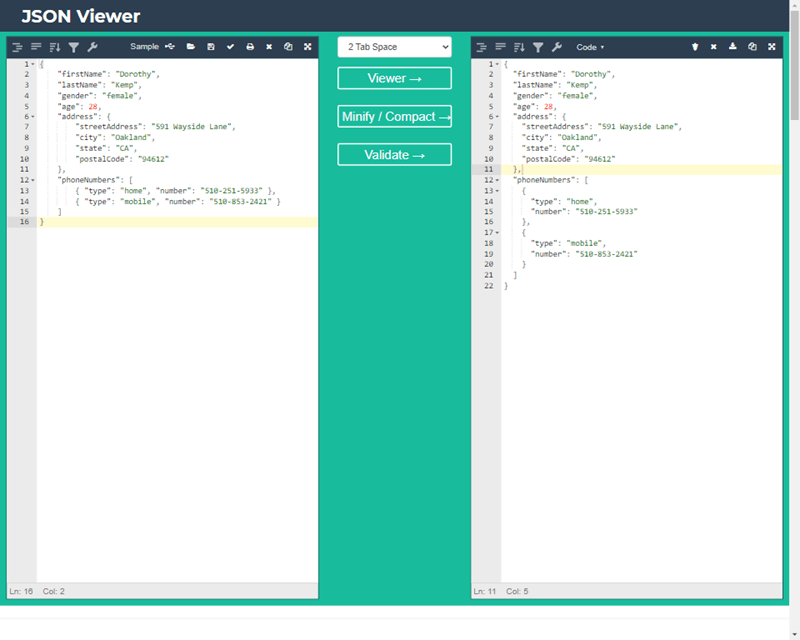Image resolution: width=800 pixels, height=640 pixels.
Task: Clear the left editor with the X icon
Action: (269, 47)
